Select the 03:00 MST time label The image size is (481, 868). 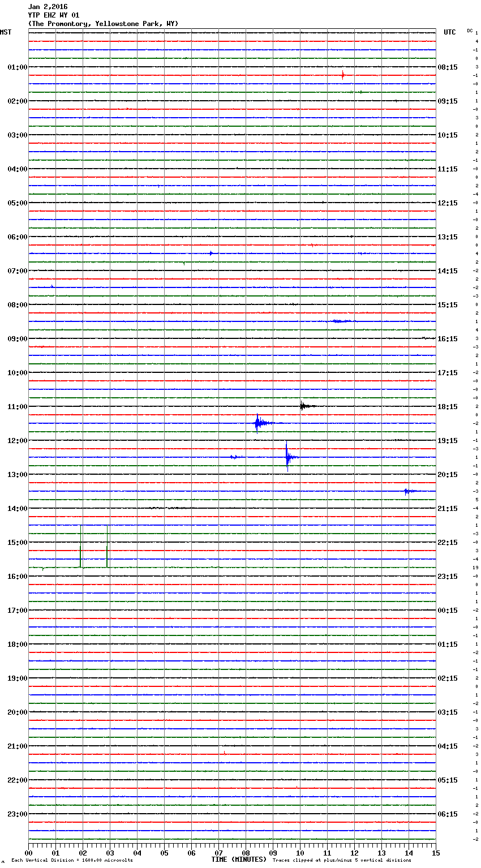(x=17, y=135)
